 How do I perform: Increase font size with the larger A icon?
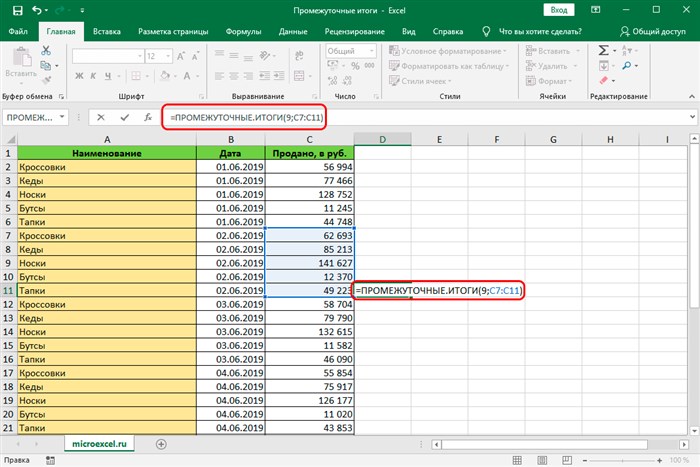(x=181, y=56)
